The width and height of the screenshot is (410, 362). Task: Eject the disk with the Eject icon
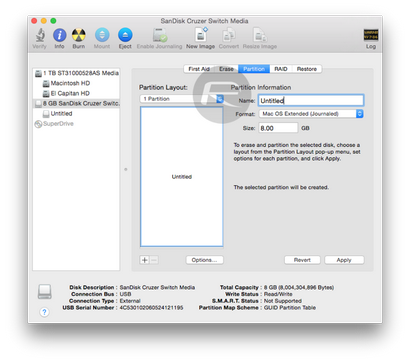tap(125, 35)
